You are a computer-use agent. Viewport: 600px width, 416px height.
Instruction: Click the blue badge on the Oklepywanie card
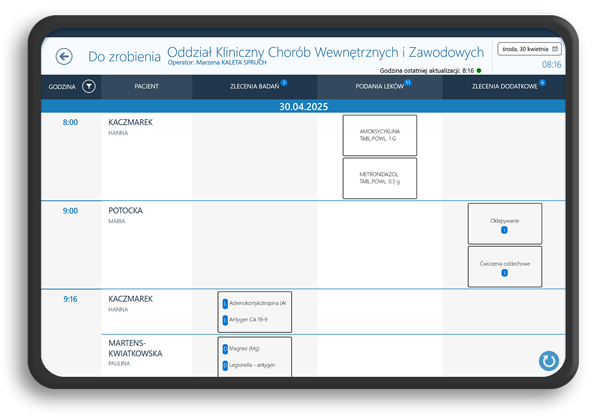[x=504, y=230]
